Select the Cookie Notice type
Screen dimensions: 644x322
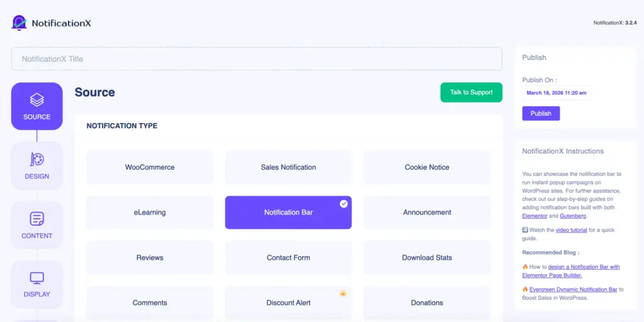[427, 167]
